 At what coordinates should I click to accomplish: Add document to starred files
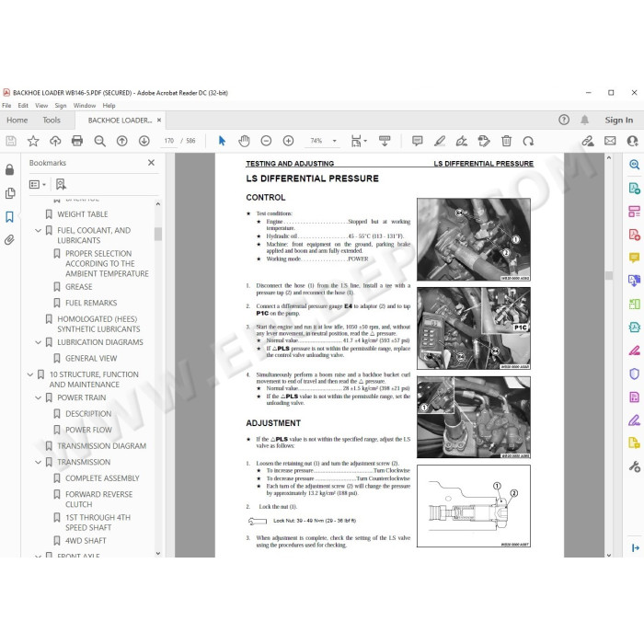pos(33,142)
